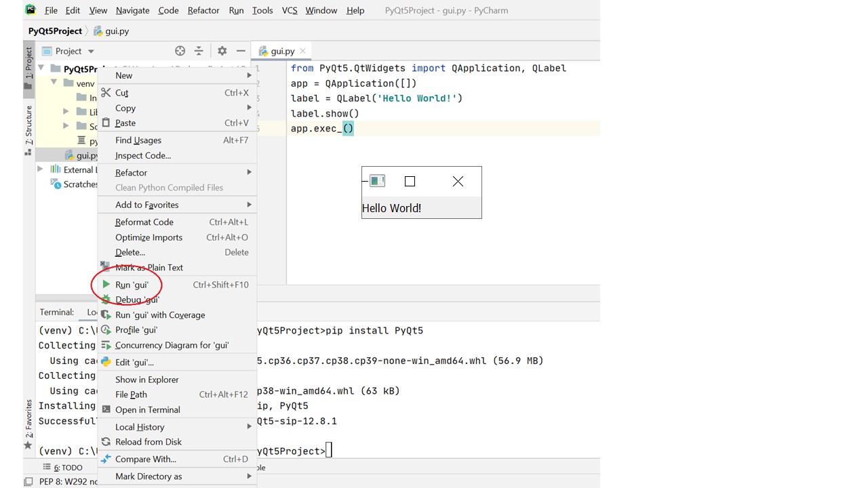Open the Refactor menu in menu bar

[x=203, y=10]
